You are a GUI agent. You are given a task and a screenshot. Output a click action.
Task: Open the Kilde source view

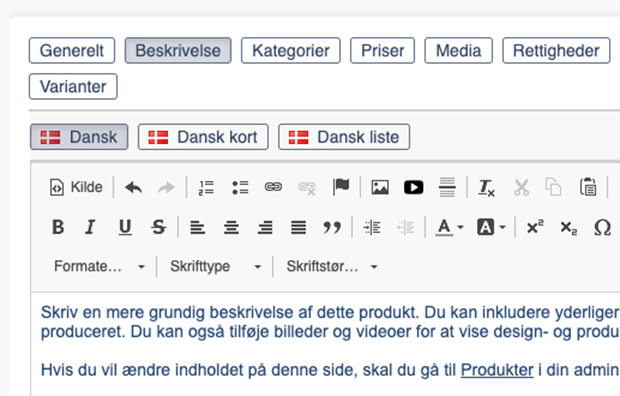point(76,187)
